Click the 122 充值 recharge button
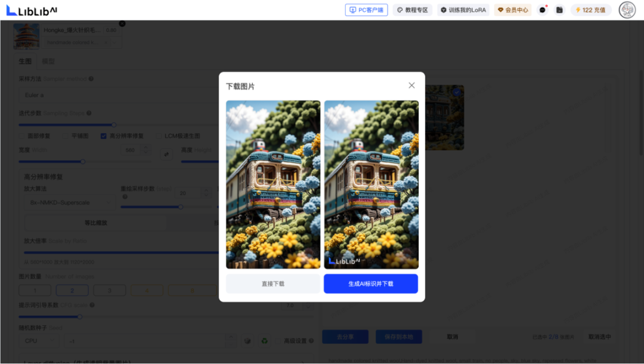 pyautogui.click(x=591, y=10)
